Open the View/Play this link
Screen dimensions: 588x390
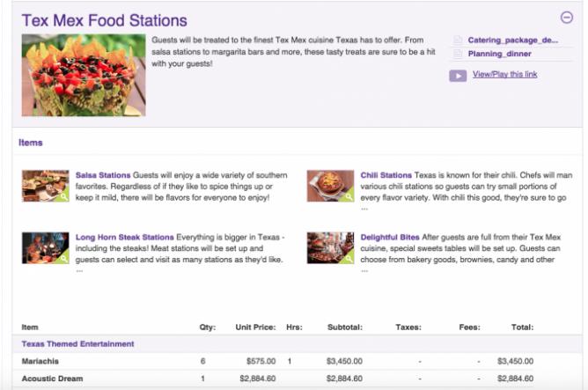[504, 75]
